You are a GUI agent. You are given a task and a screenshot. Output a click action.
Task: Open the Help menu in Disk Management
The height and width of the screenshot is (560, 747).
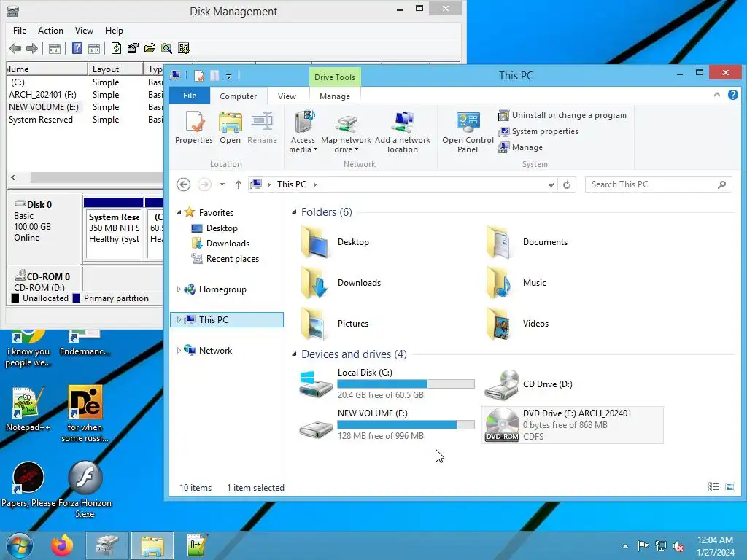pyautogui.click(x=114, y=31)
